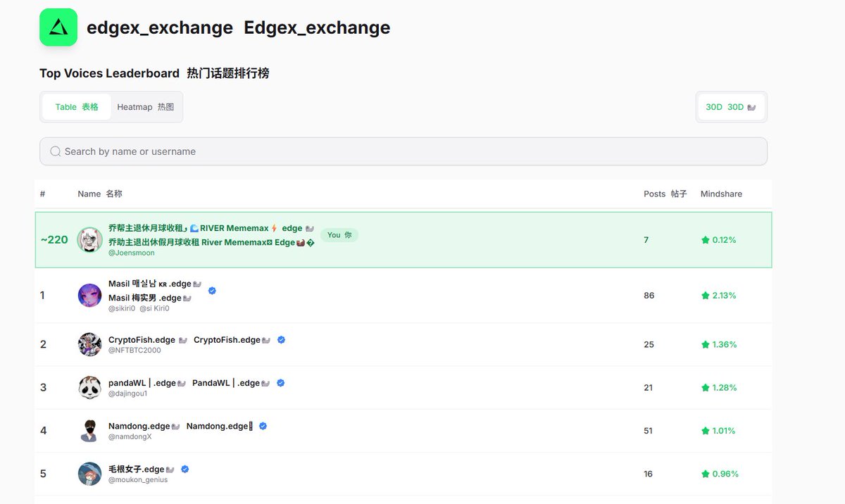Open the @Joensmoon handle link

[x=132, y=253]
